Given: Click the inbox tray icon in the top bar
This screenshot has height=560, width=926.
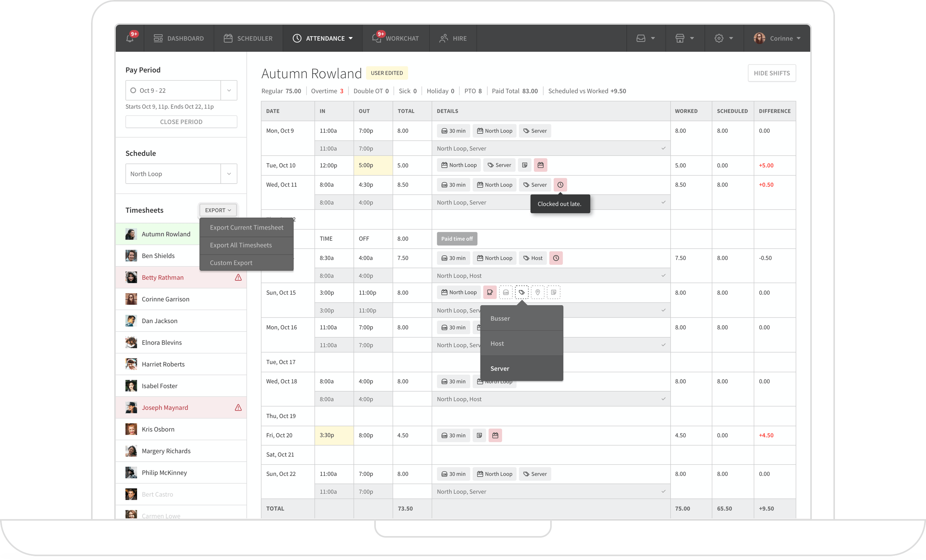Looking at the screenshot, I should [641, 38].
